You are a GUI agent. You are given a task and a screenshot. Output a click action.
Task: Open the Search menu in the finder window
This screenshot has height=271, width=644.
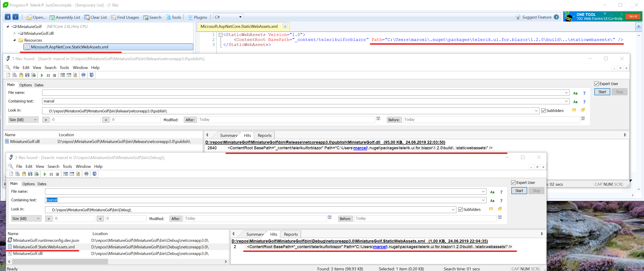click(x=50, y=67)
